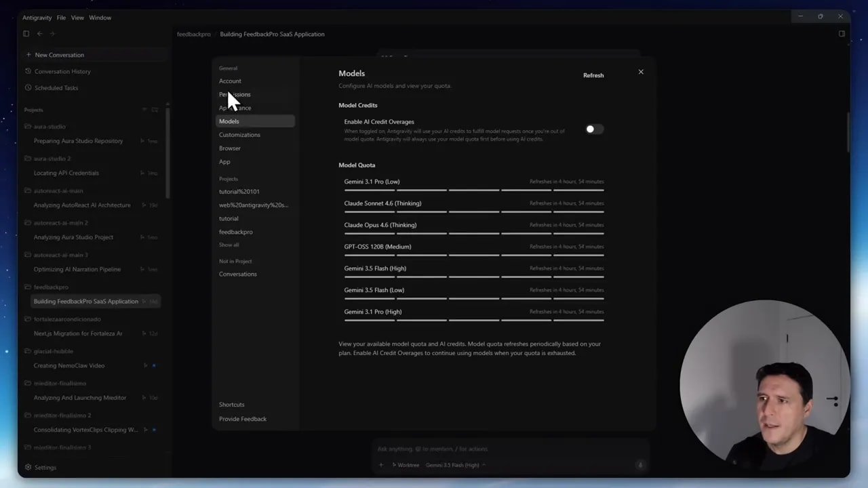The height and width of the screenshot is (488, 868).
Task: Open Optimizing AI Narration Pipeline conversation
Action: point(77,270)
